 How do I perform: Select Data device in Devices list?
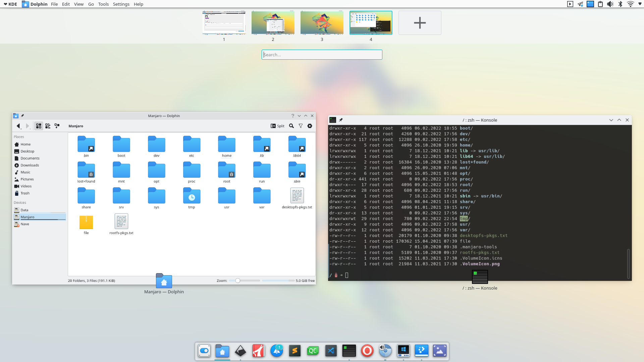(x=40, y=210)
